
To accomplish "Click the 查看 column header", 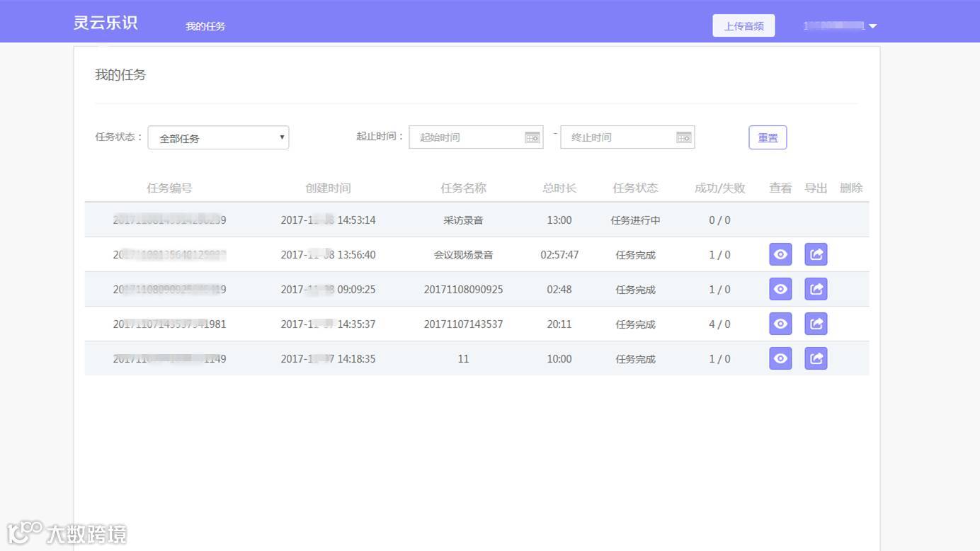I will (780, 188).
